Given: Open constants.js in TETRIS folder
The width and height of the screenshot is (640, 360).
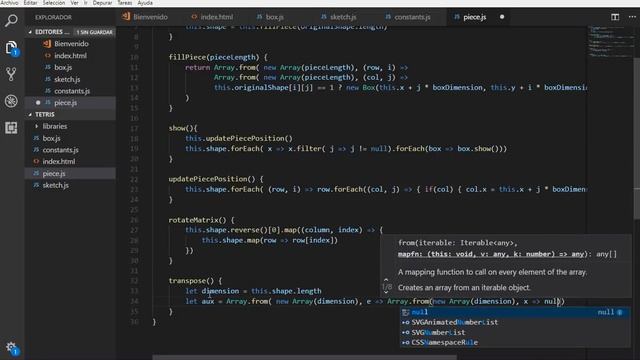Looking at the screenshot, I should (71, 150).
